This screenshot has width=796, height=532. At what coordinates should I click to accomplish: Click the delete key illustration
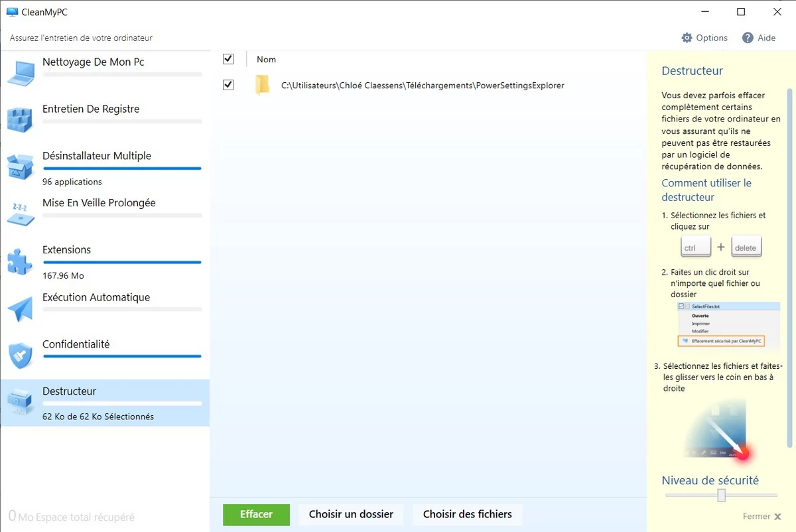(746, 247)
